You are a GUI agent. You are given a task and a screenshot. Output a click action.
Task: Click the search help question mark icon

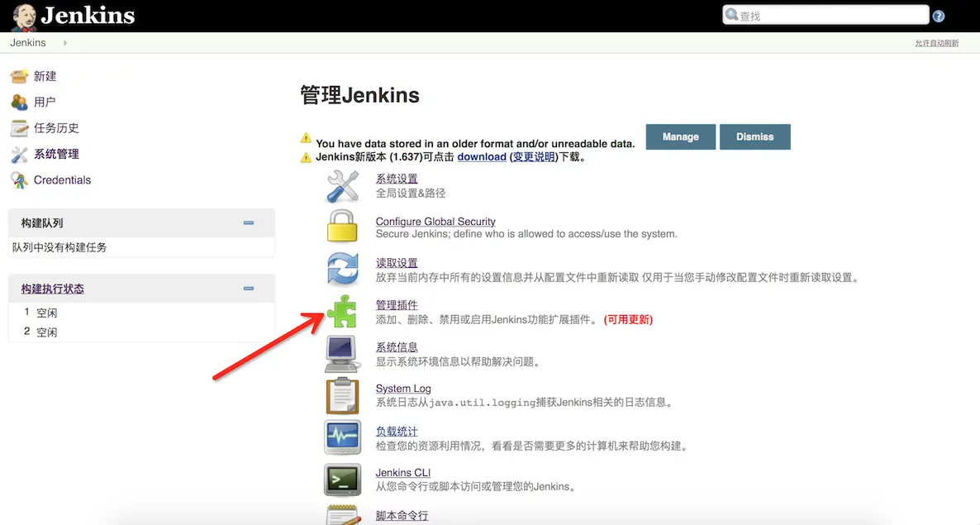click(938, 17)
